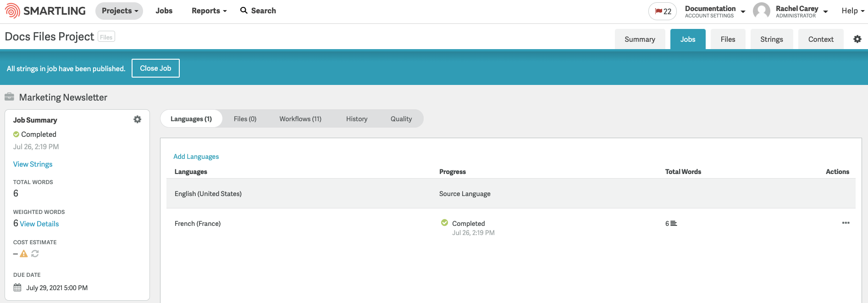Image resolution: width=868 pixels, height=303 pixels.
Task: Click the Progress column header
Action: pyautogui.click(x=453, y=172)
